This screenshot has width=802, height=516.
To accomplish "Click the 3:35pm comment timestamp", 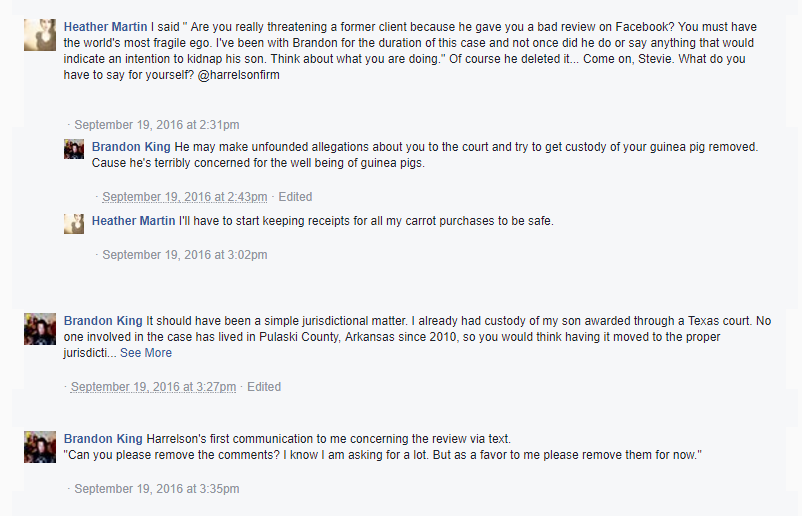I will coord(157,489).
